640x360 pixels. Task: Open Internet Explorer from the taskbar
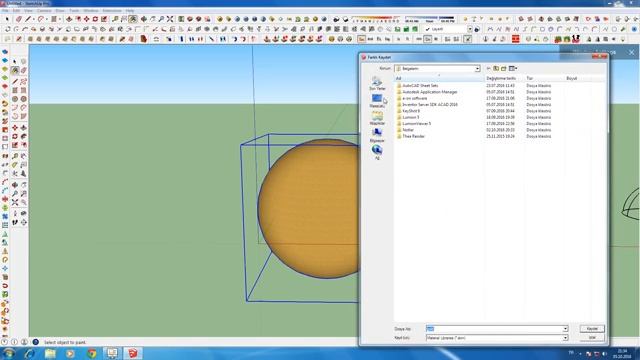pyautogui.click(x=29, y=353)
